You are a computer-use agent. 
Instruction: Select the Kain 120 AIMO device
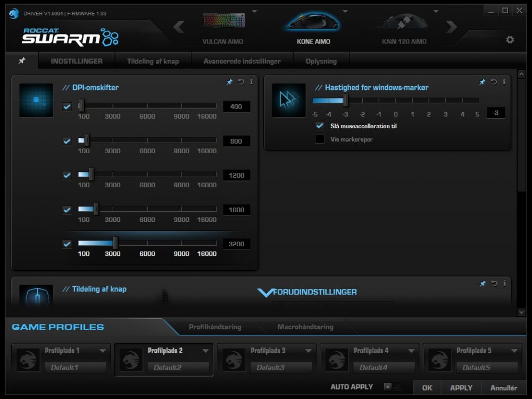(x=404, y=29)
